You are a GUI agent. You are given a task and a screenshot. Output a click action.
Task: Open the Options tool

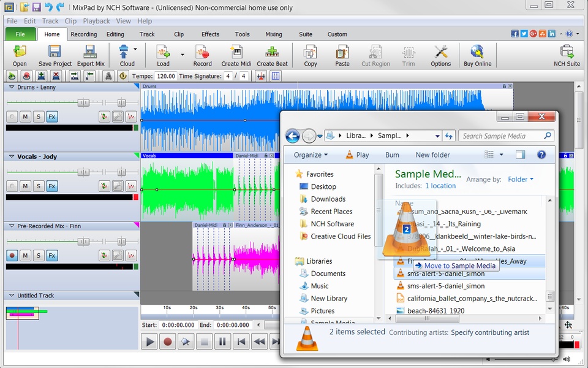tap(440, 55)
